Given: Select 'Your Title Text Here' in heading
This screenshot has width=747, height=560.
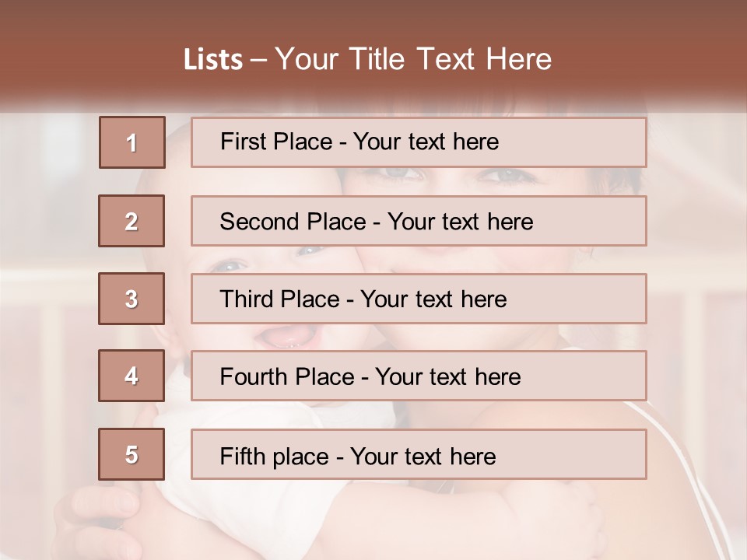Looking at the screenshot, I should point(413,59).
